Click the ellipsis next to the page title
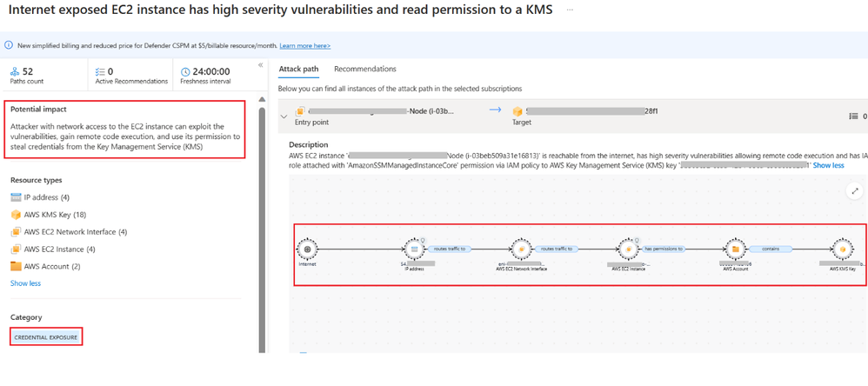Screen dimensions: 868x386 pos(571,10)
